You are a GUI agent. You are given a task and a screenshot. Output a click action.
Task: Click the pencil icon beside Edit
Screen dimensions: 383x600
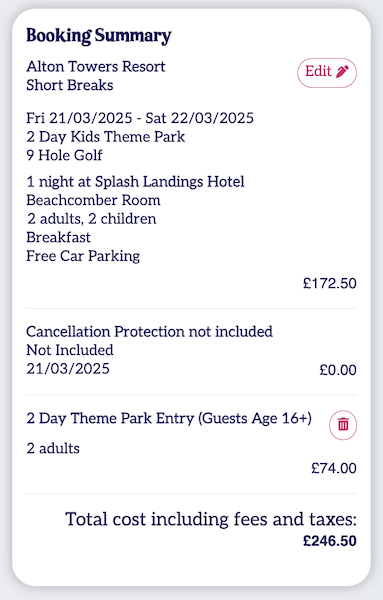[342, 72]
